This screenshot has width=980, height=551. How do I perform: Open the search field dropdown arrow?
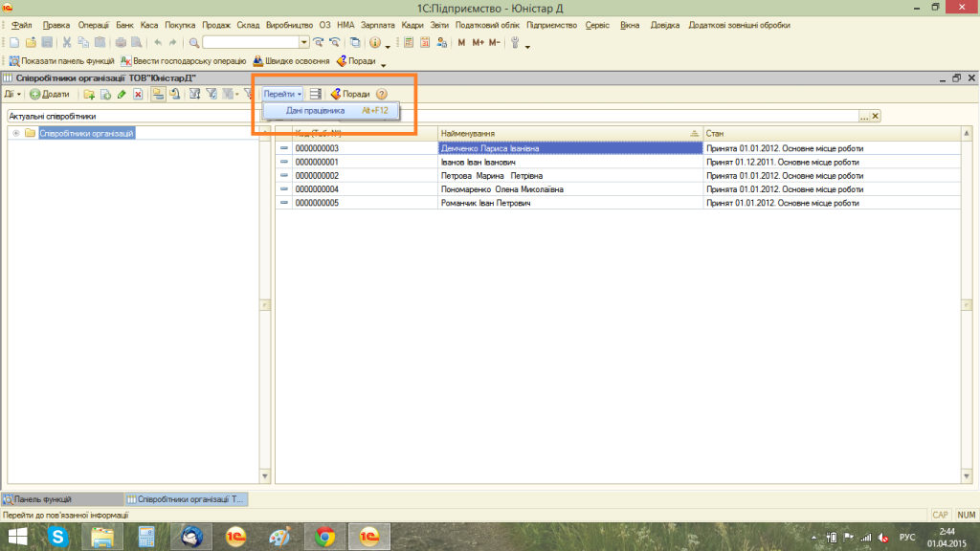[x=303, y=42]
